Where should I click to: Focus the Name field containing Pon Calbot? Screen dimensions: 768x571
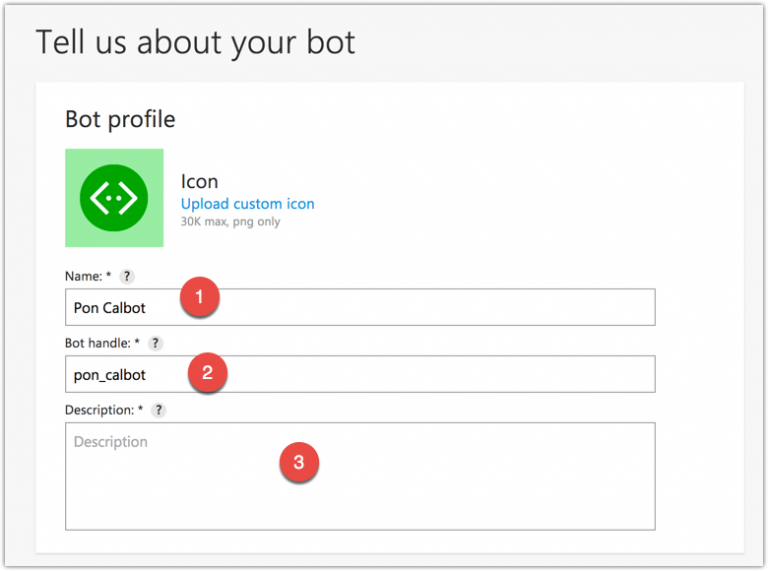point(360,307)
